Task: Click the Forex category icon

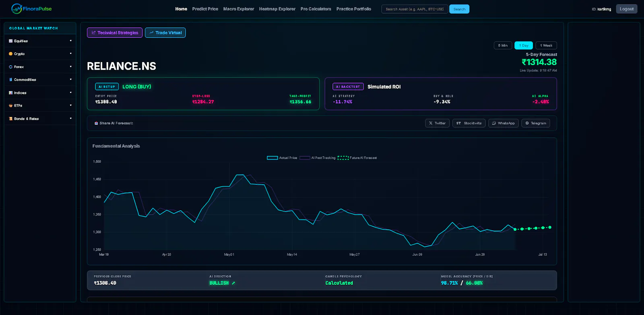Action: [x=11, y=67]
